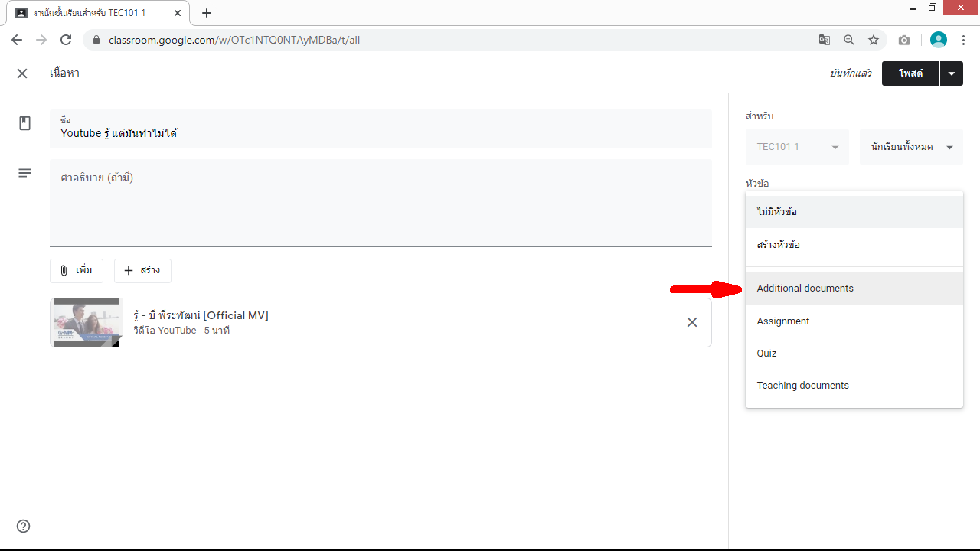
Task: Select the Additional documents topic
Action: click(x=805, y=289)
